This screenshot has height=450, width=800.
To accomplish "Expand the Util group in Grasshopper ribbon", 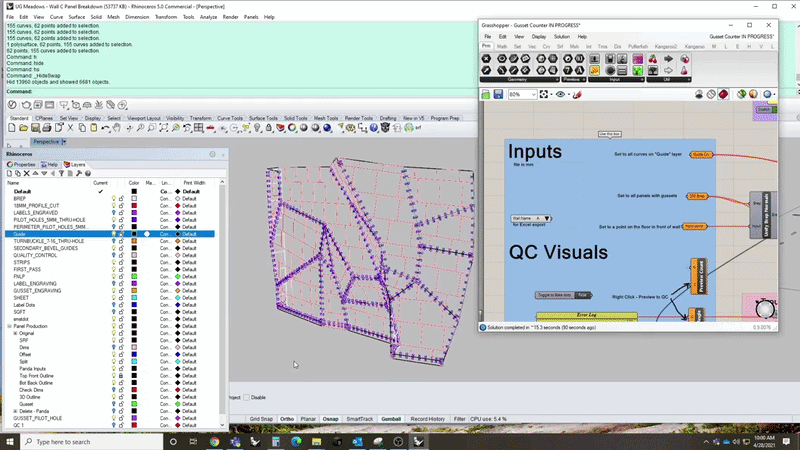I will point(688,80).
